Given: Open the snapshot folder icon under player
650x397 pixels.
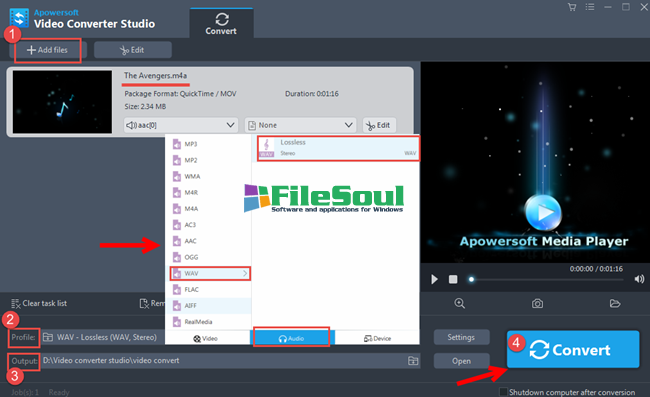Looking at the screenshot, I should tap(615, 303).
